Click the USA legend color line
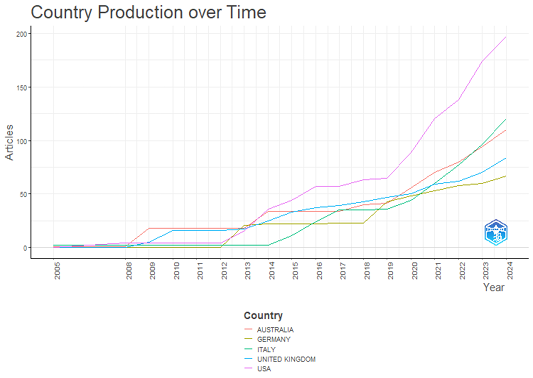The image size is (533, 378). 248,369
